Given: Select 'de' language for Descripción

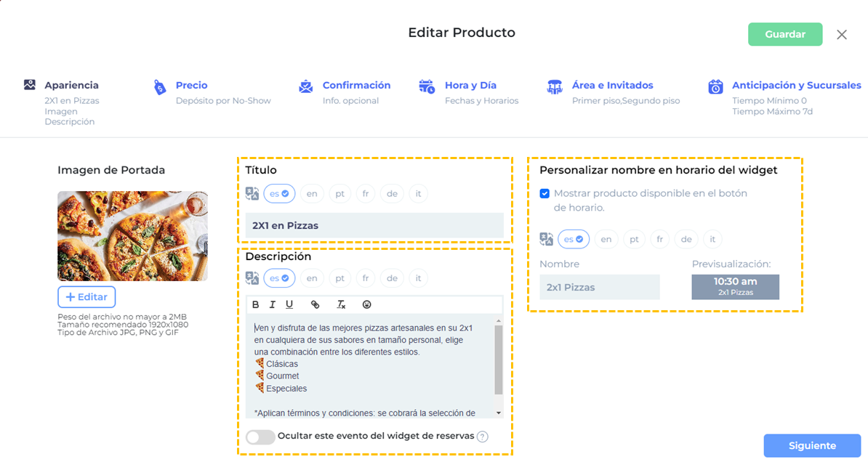Looking at the screenshot, I should point(392,278).
